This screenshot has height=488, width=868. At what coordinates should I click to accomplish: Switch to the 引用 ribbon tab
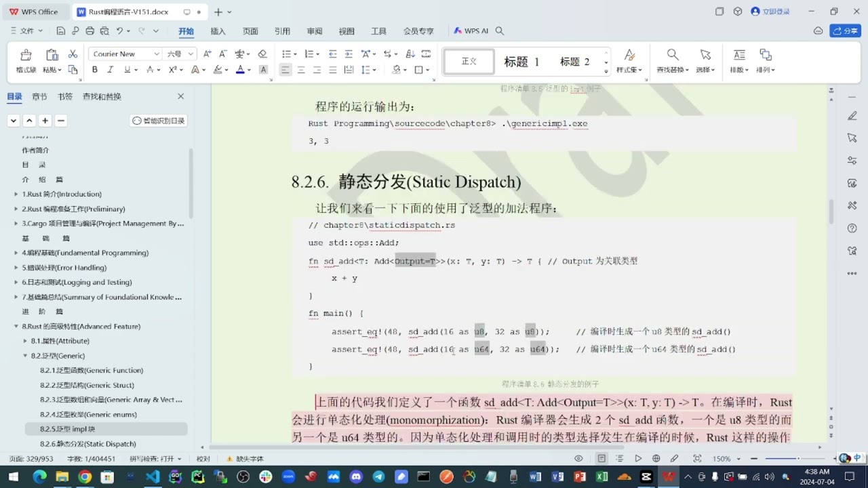(x=282, y=31)
